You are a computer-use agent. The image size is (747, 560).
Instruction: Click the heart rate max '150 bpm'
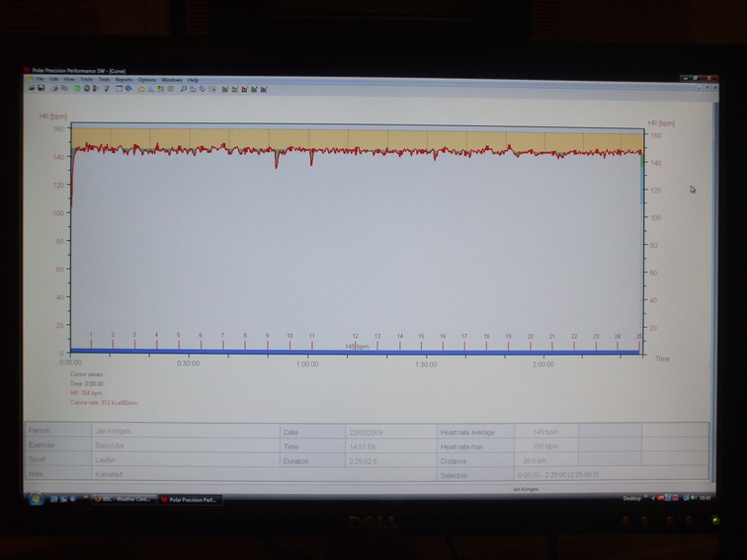[x=545, y=446]
